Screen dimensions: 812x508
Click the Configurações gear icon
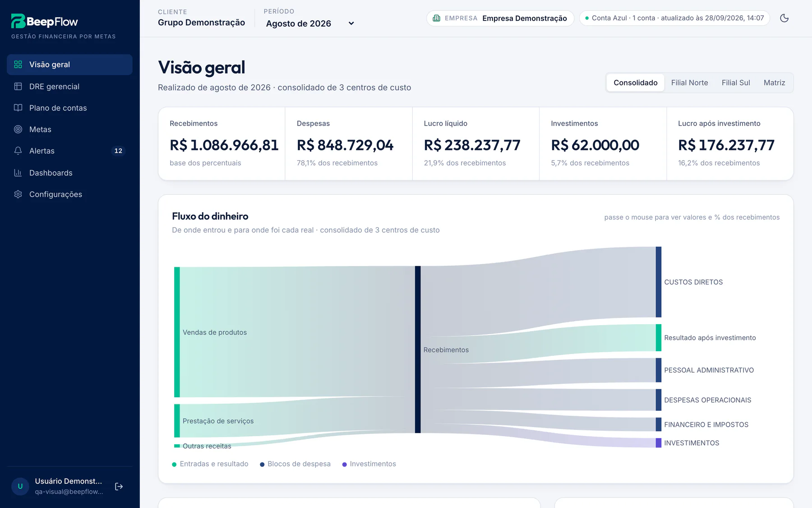(x=18, y=194)
